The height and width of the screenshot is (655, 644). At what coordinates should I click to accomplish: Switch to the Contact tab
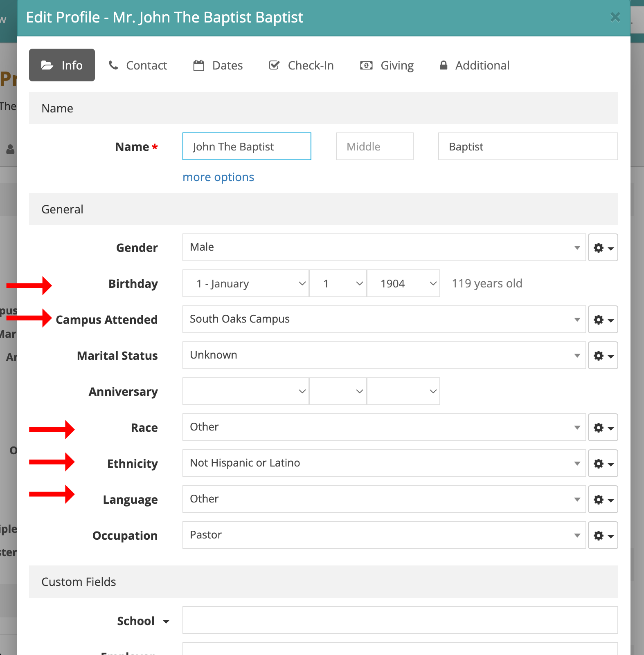pos(138,65)
